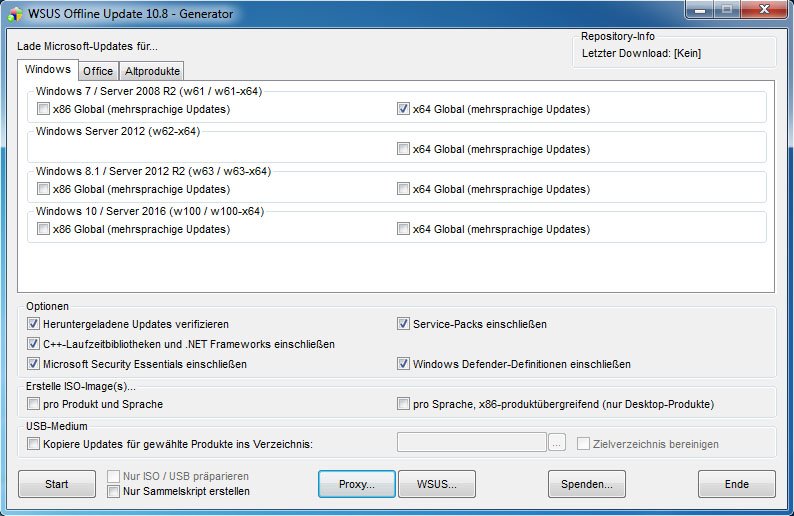Check Windows 10 x64 Global updates

coord(403,229)
